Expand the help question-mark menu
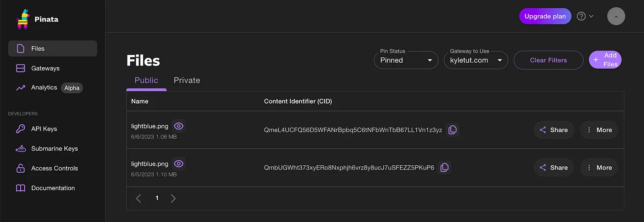This screenshot has width=644, height=222. pyautogui.click(x=585, y=16)
